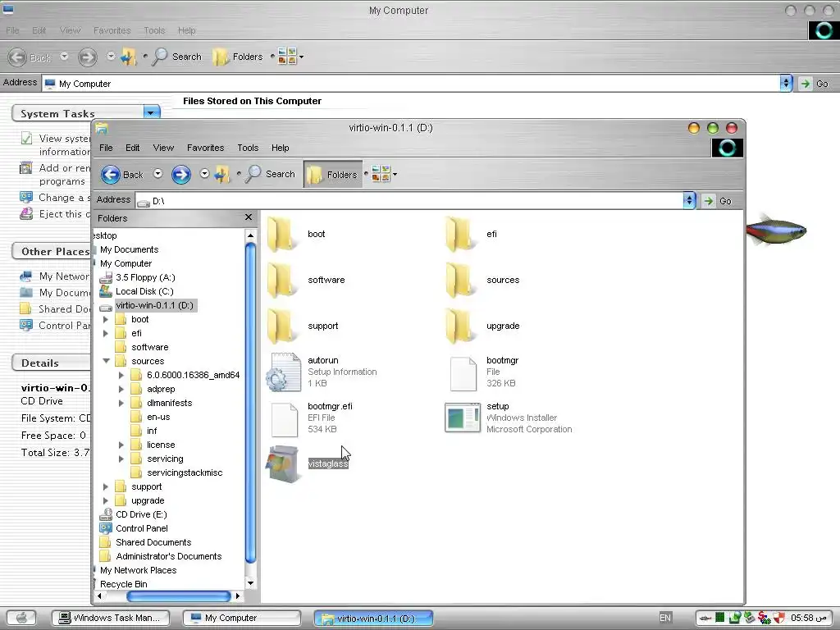Click the Apple start button on the taskbar
The height and width of the screenshot is (630, 840).
[x=21, y=618]
